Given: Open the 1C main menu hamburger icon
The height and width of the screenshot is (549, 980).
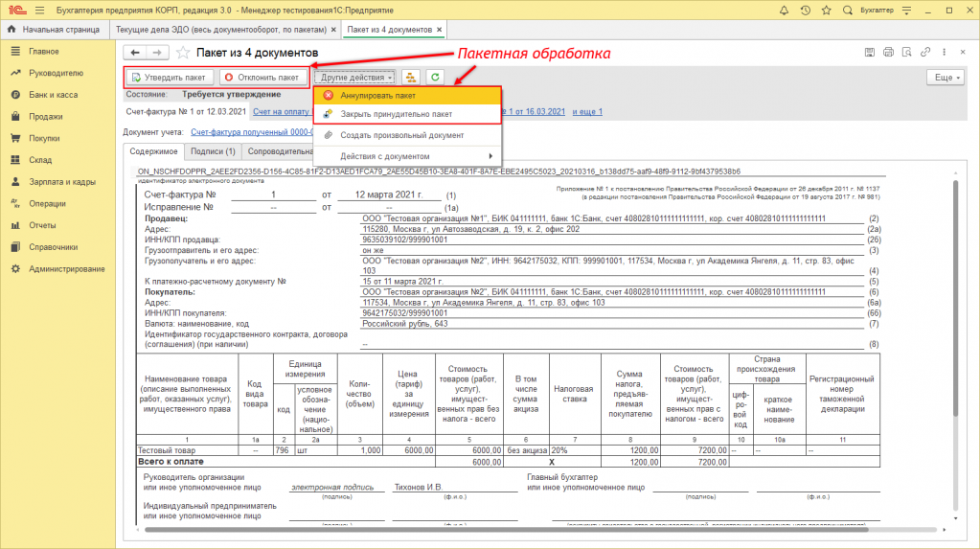Looking at the screenshot, I should (x=40, y=10).
